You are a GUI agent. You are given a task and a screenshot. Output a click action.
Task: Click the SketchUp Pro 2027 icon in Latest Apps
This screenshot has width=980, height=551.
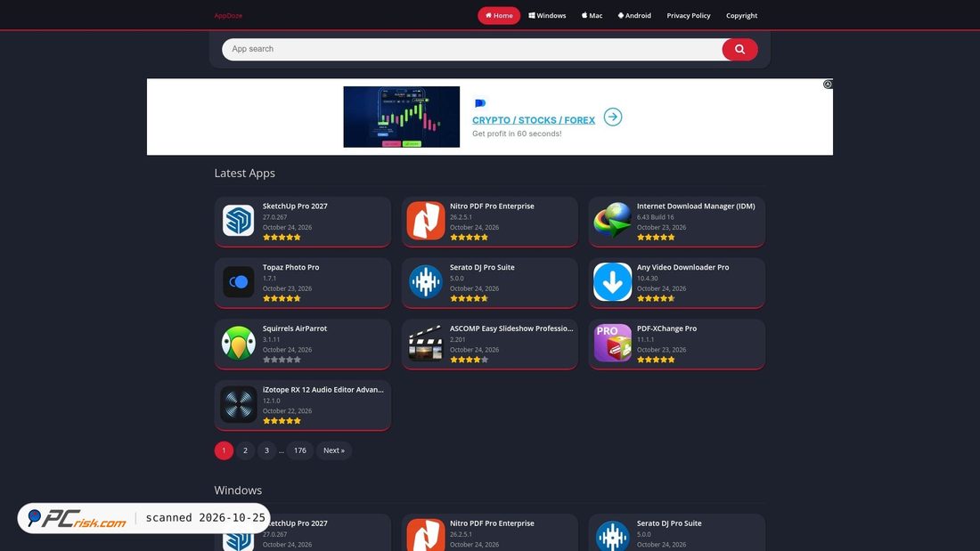[x=238, y=221]
